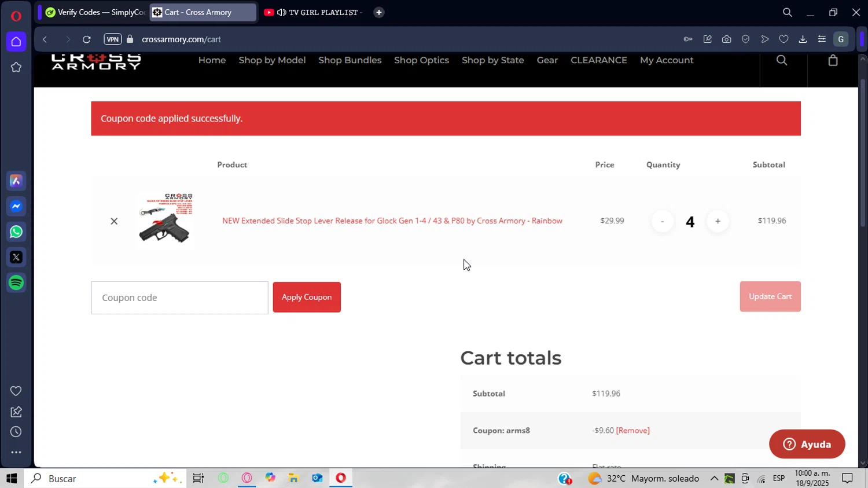The width and height of the screenshot is (868, 488).
Task: Switch to Verify Codes SimplyCodes tab
Action: coord(95,12)
